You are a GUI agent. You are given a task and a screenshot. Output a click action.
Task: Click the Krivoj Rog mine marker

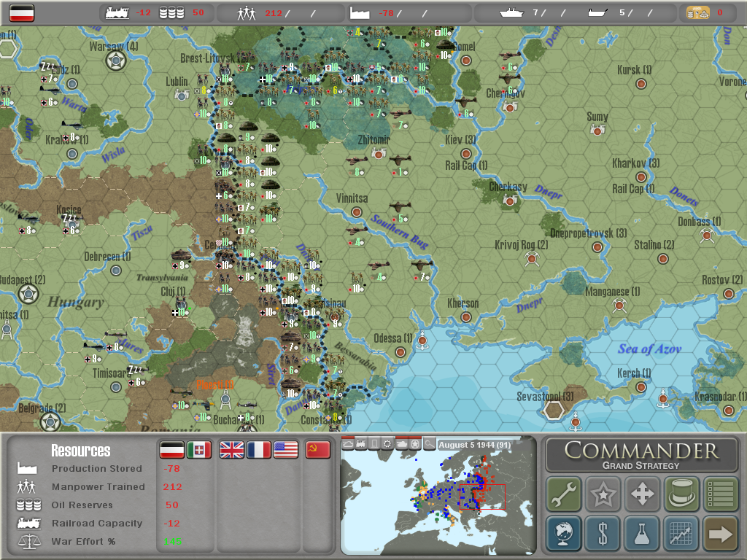tap(532, 259)
